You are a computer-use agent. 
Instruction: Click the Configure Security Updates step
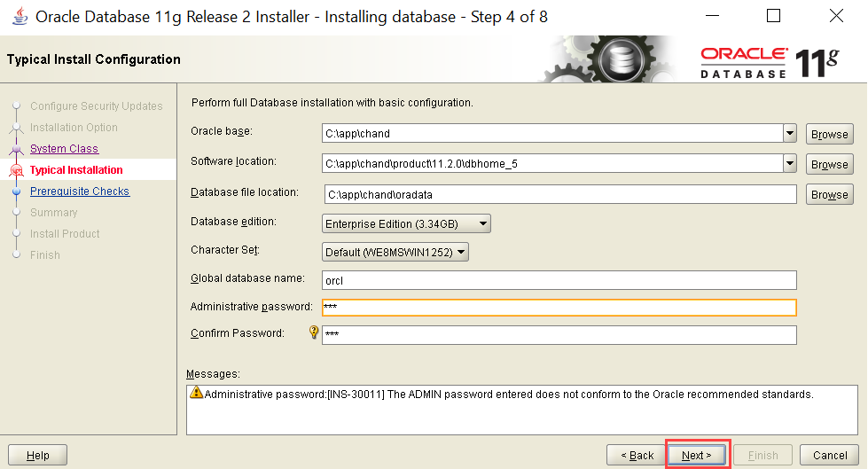pos(97,106)
